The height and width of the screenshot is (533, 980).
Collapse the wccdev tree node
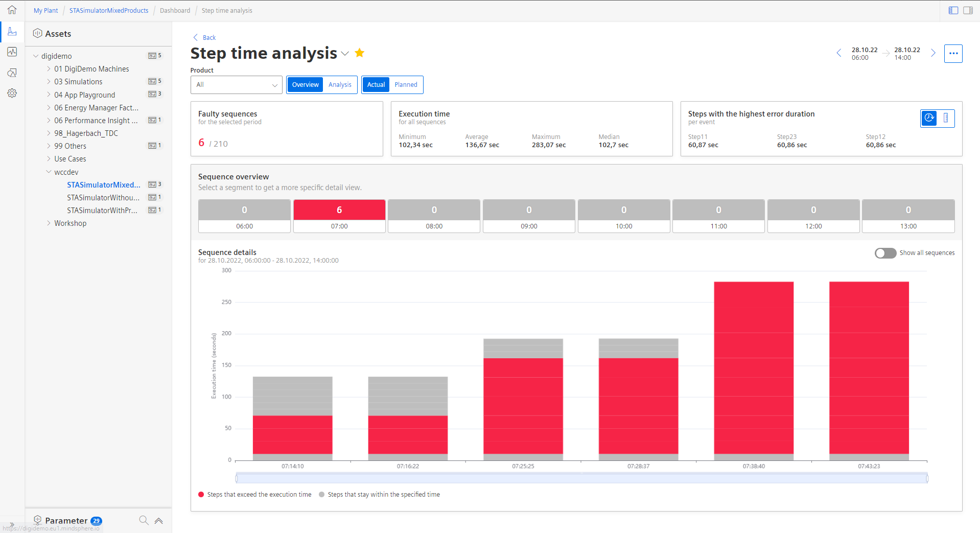point(48,172)
